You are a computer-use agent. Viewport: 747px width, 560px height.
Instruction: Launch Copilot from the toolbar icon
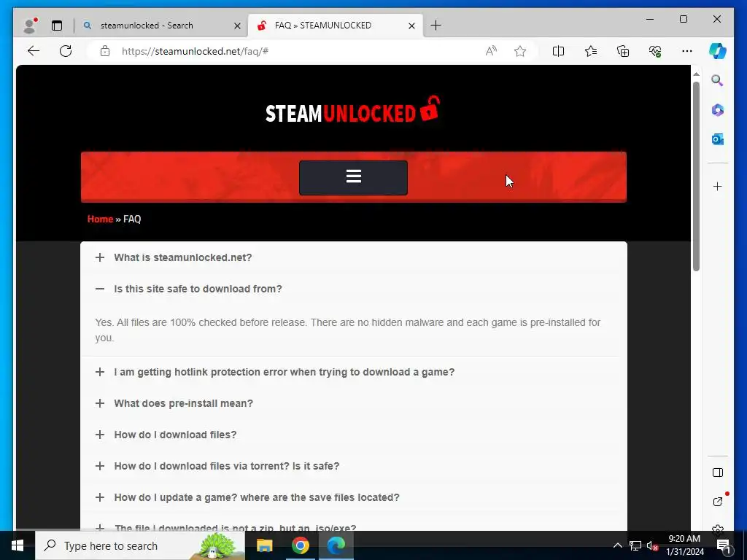coord(718,51)
